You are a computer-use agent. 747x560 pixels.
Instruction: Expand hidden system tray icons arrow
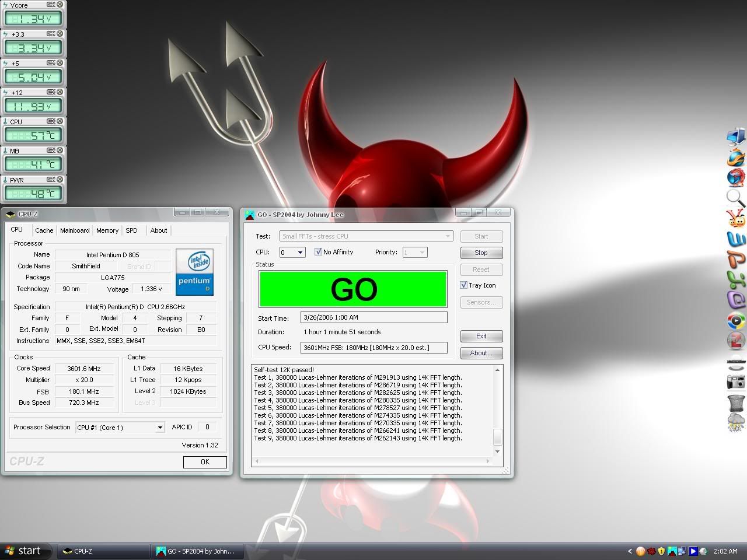[x=630, y=551]
